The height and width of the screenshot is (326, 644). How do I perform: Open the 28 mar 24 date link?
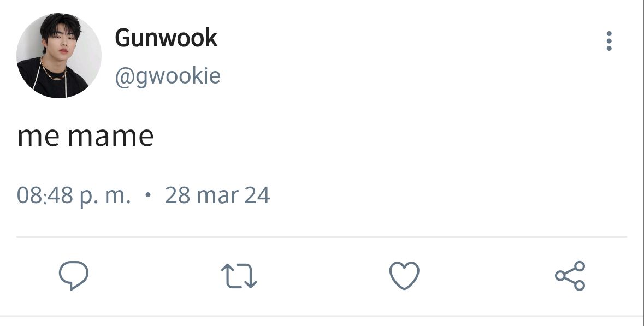point(217,195)
